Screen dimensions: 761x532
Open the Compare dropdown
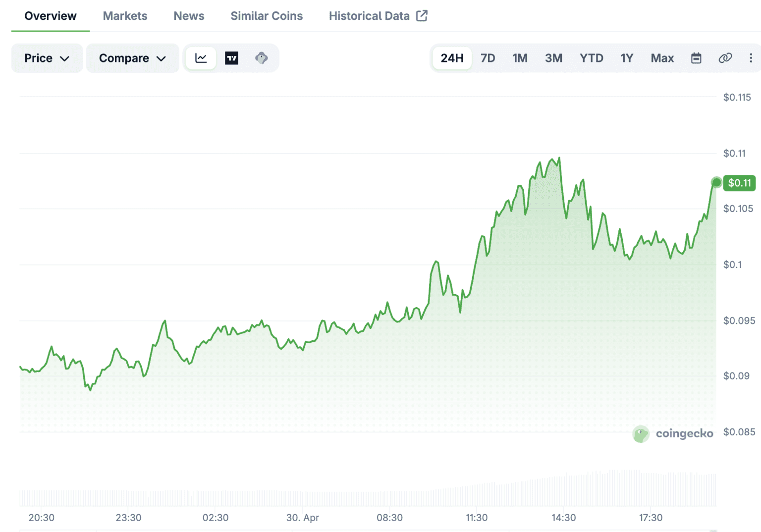click(132, 58)
